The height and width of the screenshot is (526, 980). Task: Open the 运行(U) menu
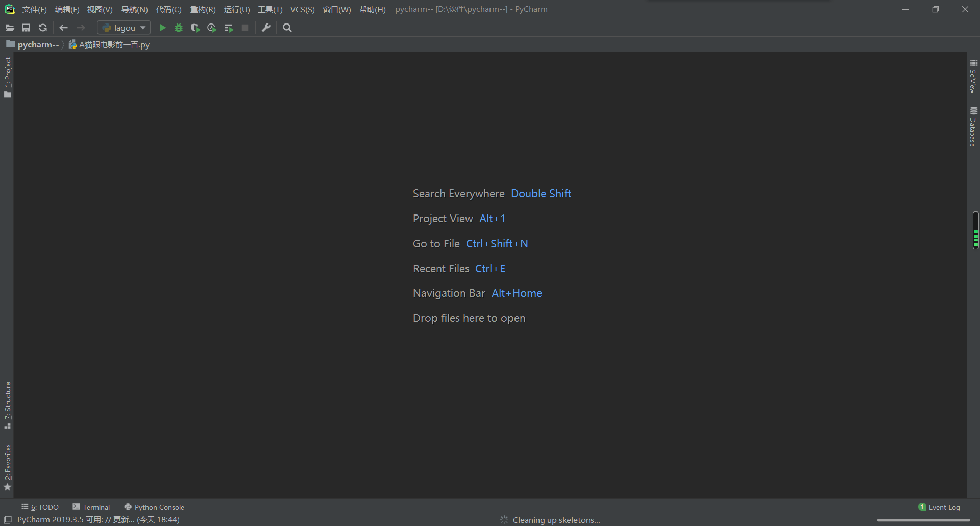(237, 10)
